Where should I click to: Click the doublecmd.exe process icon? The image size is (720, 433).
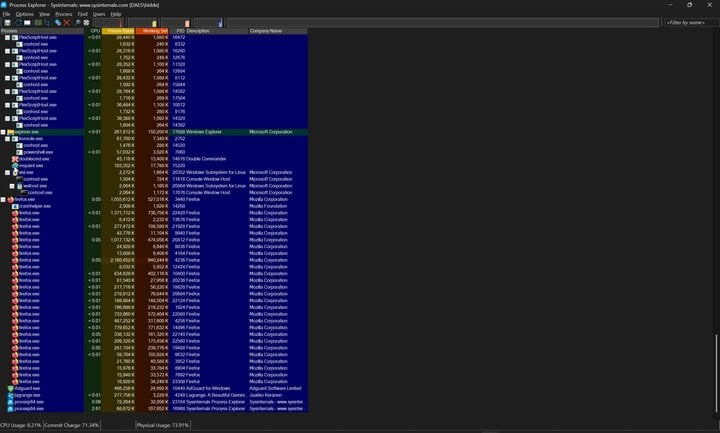(x=15, y=159)
